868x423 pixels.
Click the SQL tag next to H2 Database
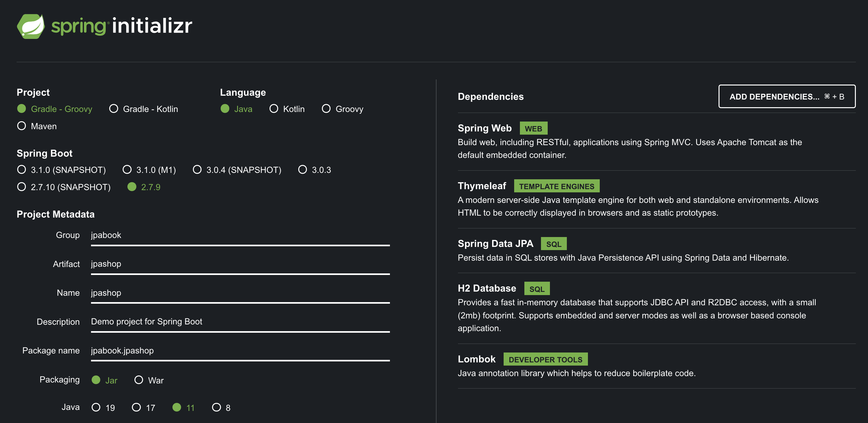click(x=537, y=288)
